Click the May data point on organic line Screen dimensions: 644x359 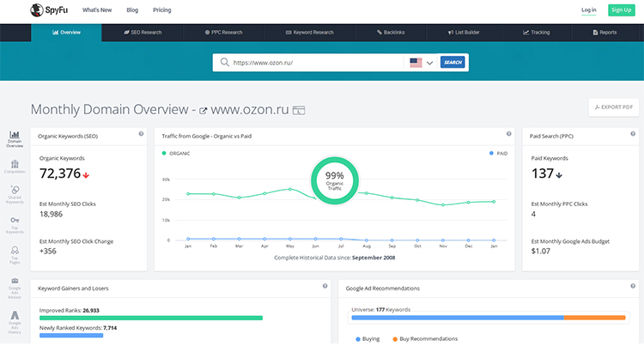pyautogui.click(x=290, y=189)
